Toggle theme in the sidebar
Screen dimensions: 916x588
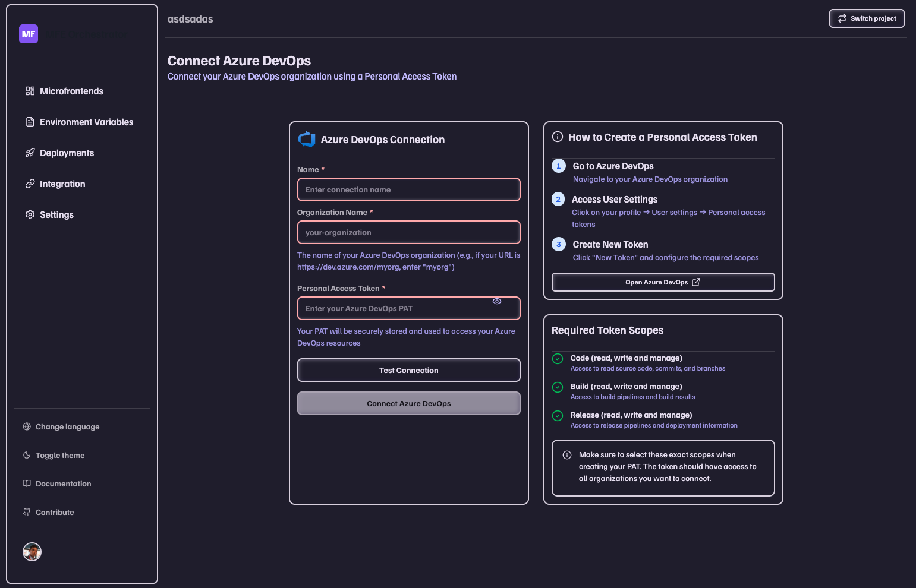pos(59,455)
